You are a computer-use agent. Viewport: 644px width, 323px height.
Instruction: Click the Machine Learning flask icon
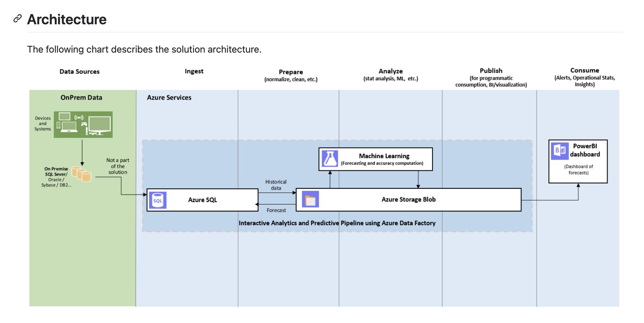(x=330, y=159)
